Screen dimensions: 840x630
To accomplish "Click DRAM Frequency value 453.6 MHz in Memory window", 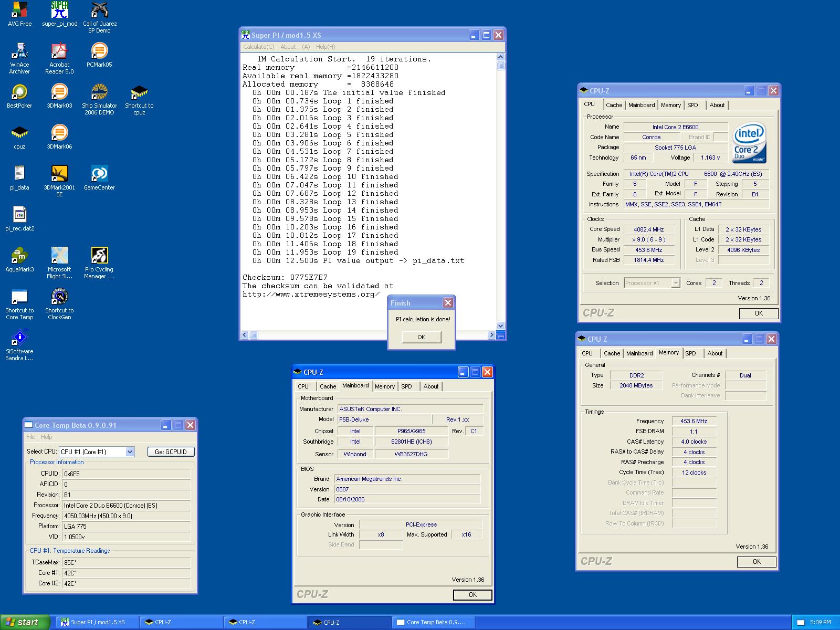I will click(694, 421).
